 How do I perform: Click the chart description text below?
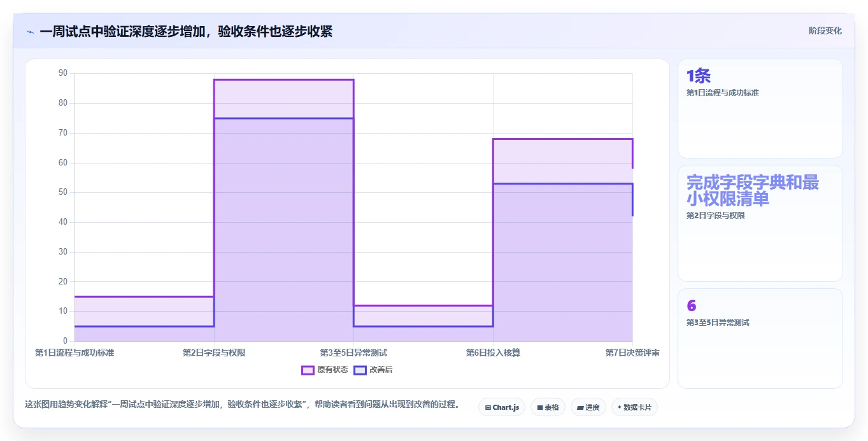click(x=242, y=404)
